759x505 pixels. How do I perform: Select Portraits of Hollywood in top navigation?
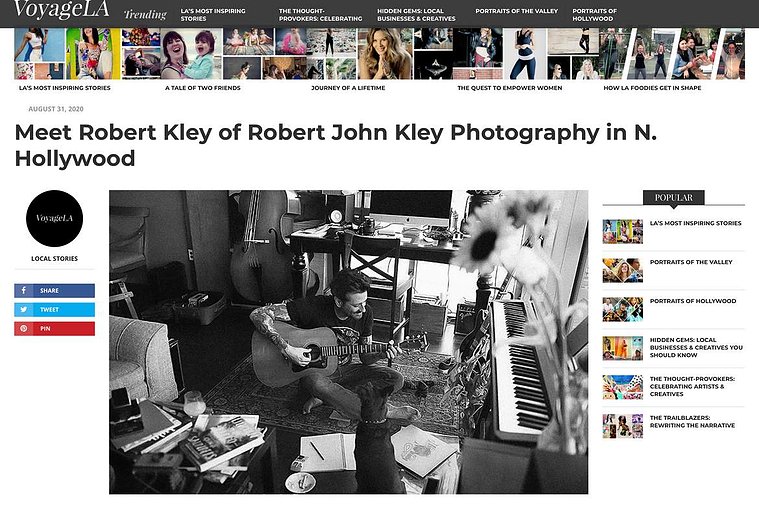594,15
